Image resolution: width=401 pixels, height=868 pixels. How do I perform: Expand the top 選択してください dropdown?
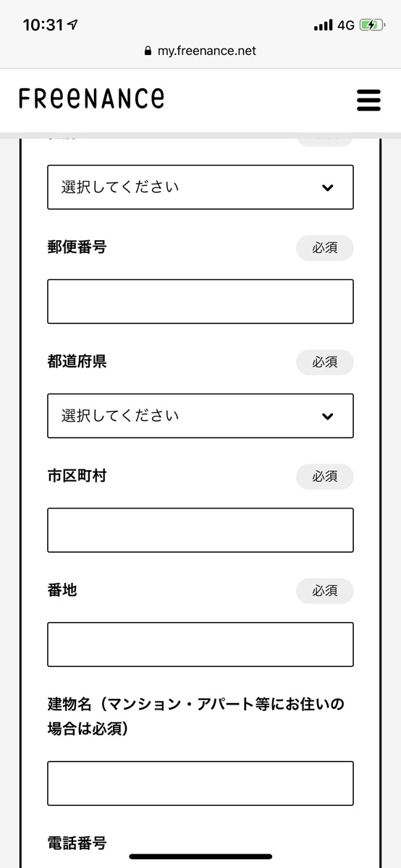[x=200, y=187]
